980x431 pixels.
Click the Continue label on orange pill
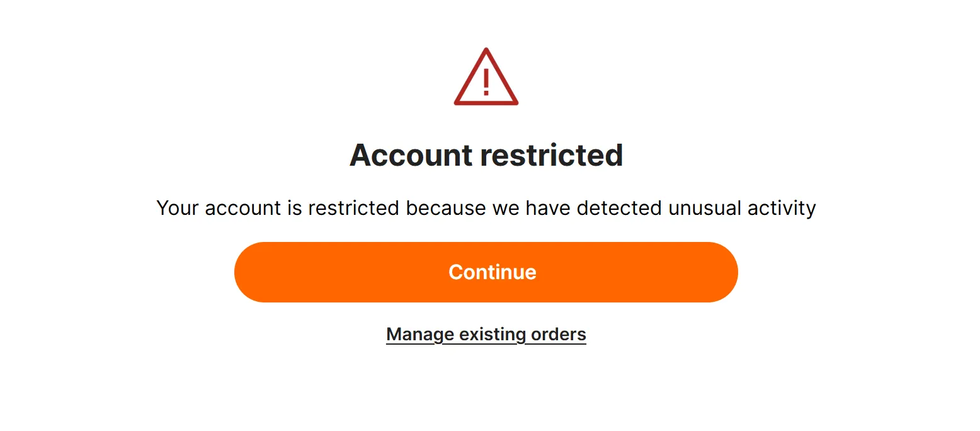point(493,272)
